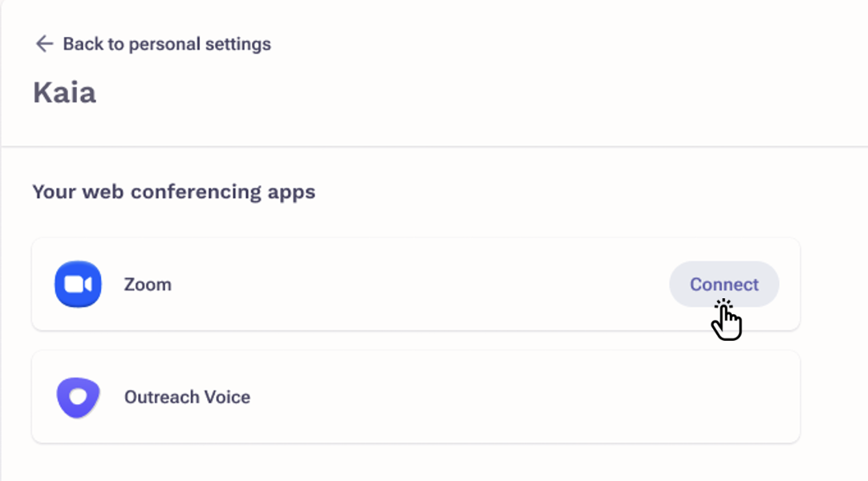868x481 pixels.
Task: Follow the personal settings link
Action: (x=165, y=44)
